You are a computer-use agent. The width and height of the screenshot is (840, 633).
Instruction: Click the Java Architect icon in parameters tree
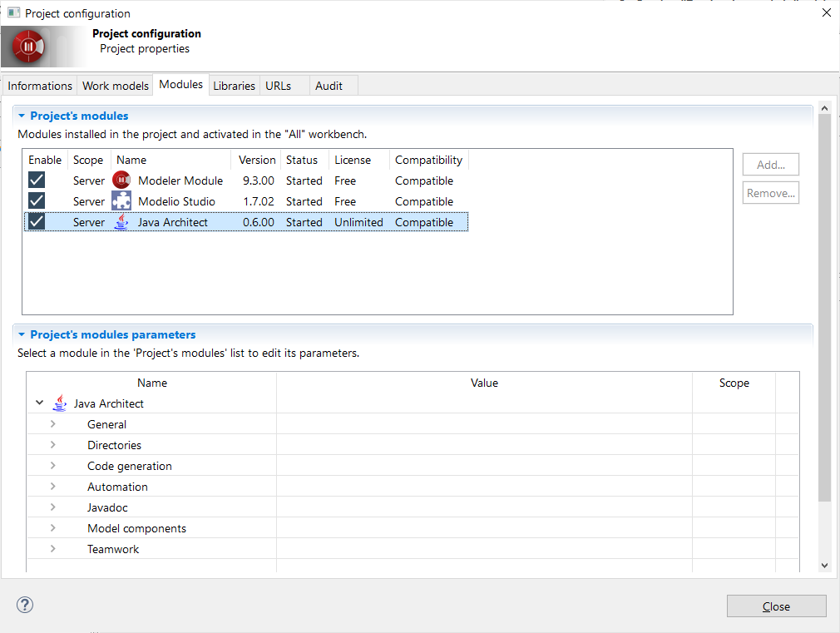tap(59, 403)
